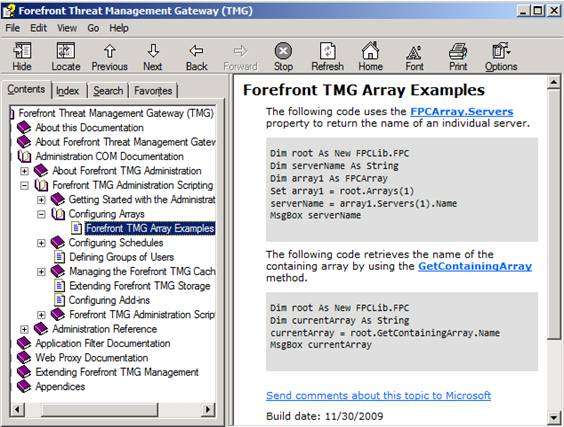The image size is (564, 427).
Task: Click the Hide toolbar icon
Action: [x=22, y=56]
